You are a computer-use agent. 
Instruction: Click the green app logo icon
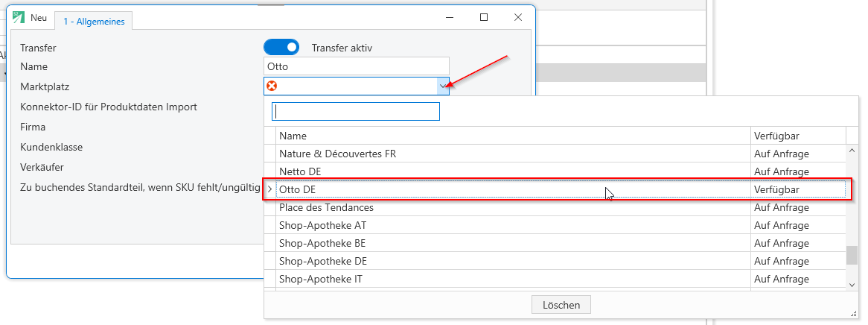point(19,17)
